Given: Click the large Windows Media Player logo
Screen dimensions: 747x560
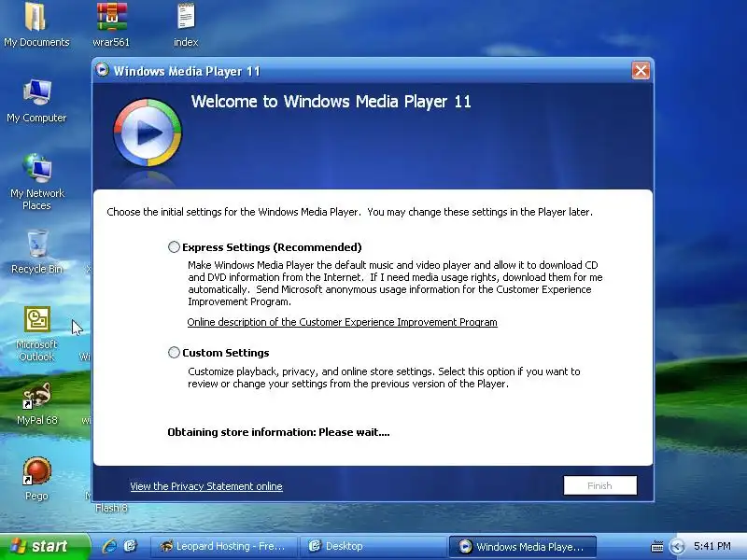Looking at the screenshot, I should [148, 133].
